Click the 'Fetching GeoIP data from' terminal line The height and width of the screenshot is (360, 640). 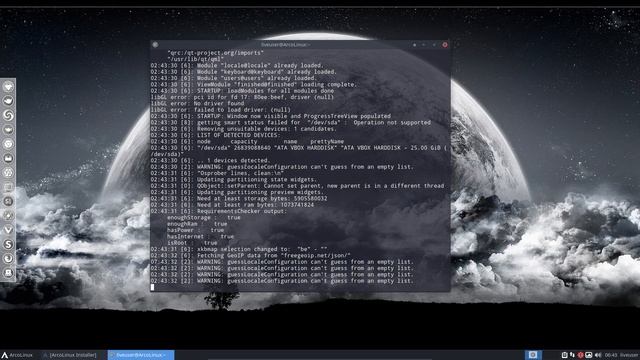pyautogui.click(x=251, y=256)
